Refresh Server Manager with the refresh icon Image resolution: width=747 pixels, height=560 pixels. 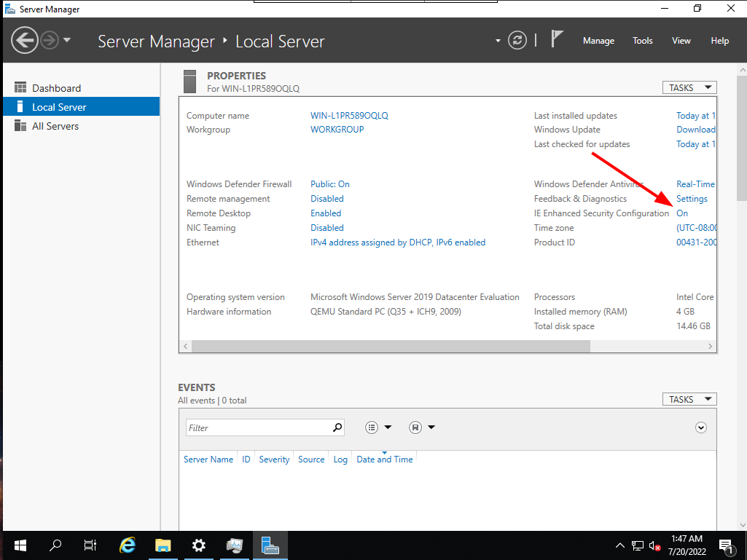tap(517, 41)
